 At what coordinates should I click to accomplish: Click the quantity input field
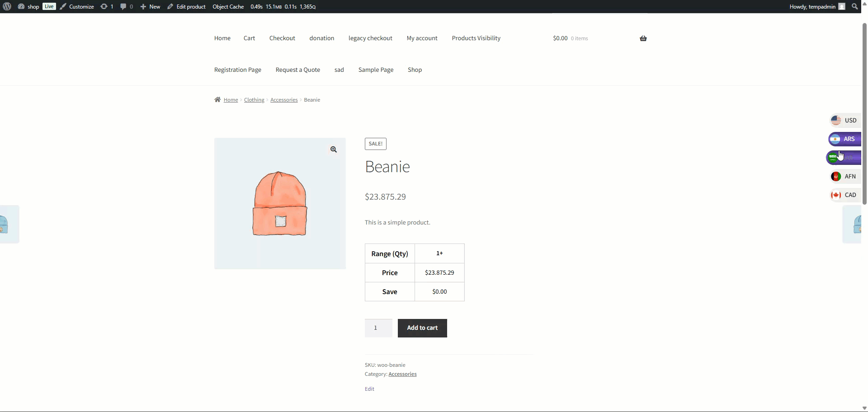tap(378, 328)
